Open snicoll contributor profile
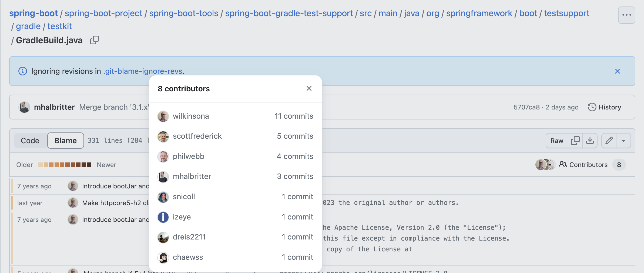The height and width of the screenshot is (273, 644). pyautogui.click(x=184, y=197)
